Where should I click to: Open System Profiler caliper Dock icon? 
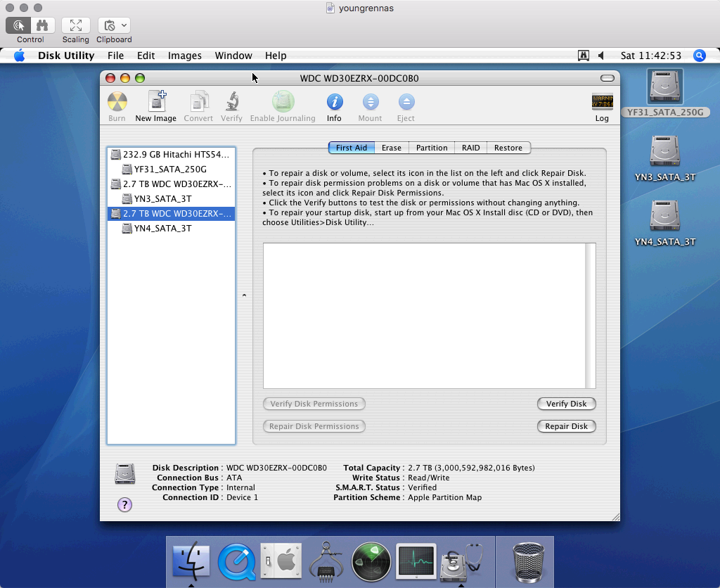pyautogui.click(x=326, y=561)
